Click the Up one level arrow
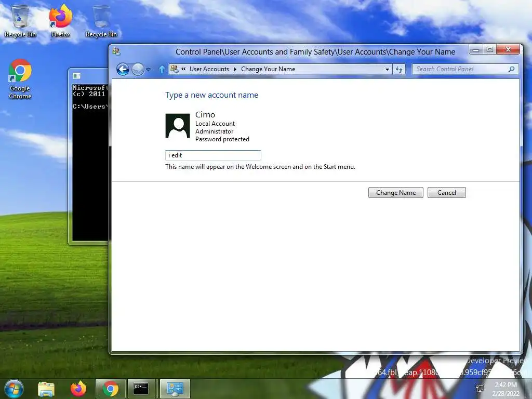The width and height of the screenshot is (532, 399). coord(162,69)
